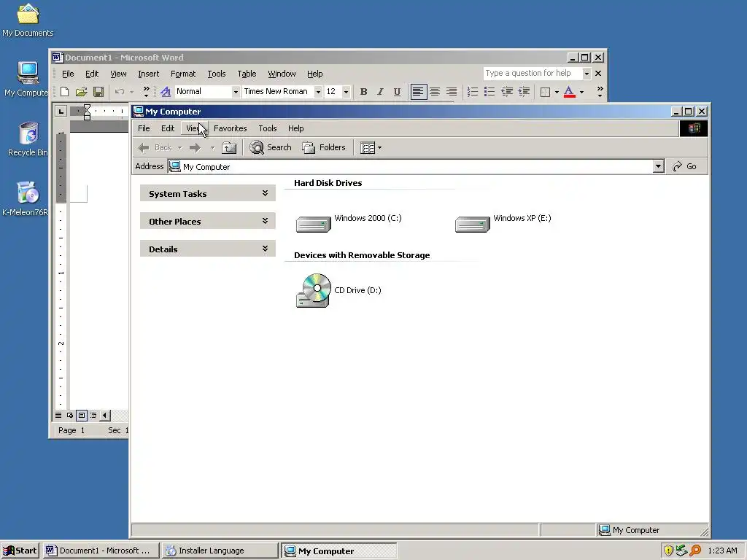Expand the Other Places panel
747x560 pixels.
coord(208,221)
